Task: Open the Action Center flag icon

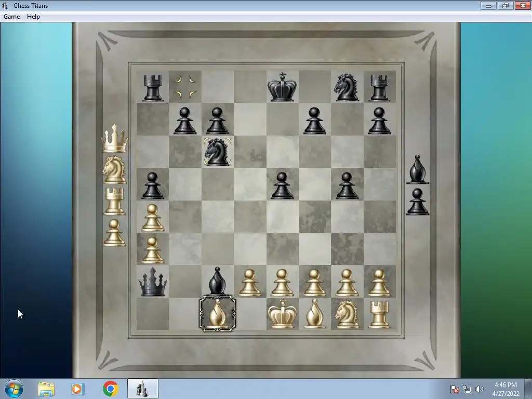Action: 454,389
